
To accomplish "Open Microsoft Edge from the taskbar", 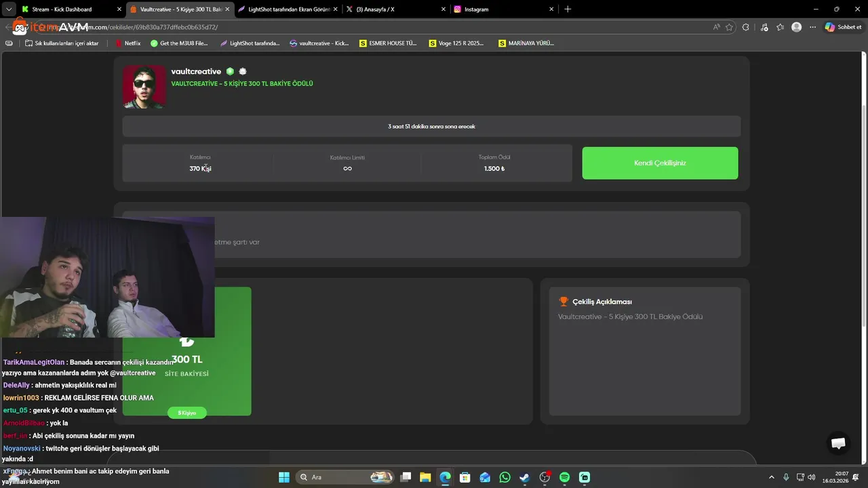I will point(445,477).
